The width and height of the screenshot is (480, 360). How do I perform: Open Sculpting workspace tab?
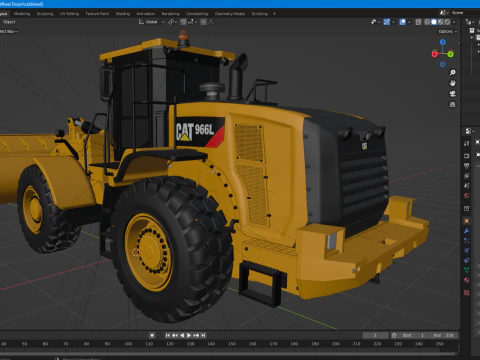click(45, 14)
